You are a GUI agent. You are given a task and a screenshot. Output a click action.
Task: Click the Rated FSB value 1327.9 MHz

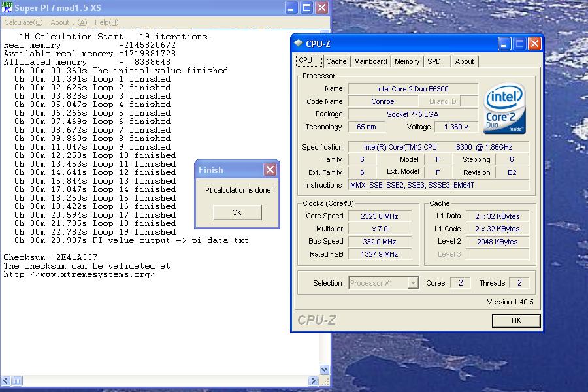380,254
